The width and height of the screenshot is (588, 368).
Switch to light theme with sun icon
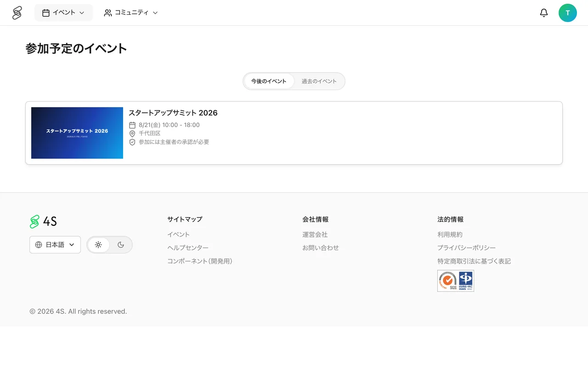coord(98,245)
